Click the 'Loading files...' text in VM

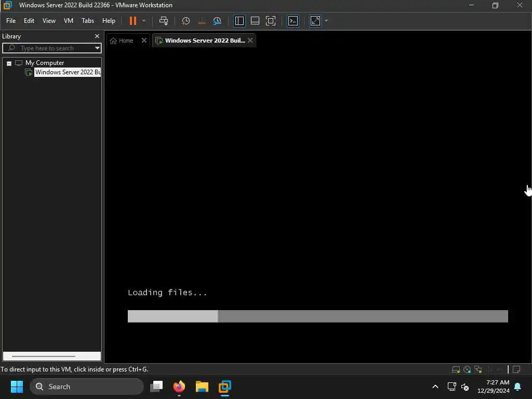coord(167,292)
